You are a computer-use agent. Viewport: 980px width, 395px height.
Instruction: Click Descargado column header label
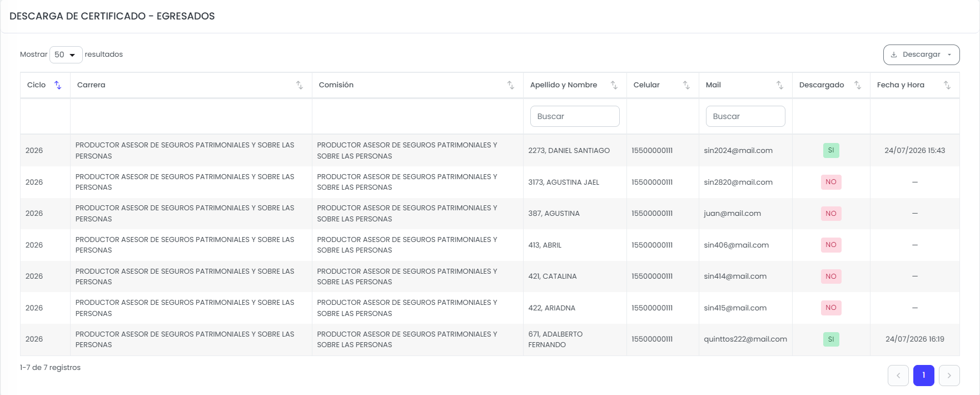[x=822, y=85]
